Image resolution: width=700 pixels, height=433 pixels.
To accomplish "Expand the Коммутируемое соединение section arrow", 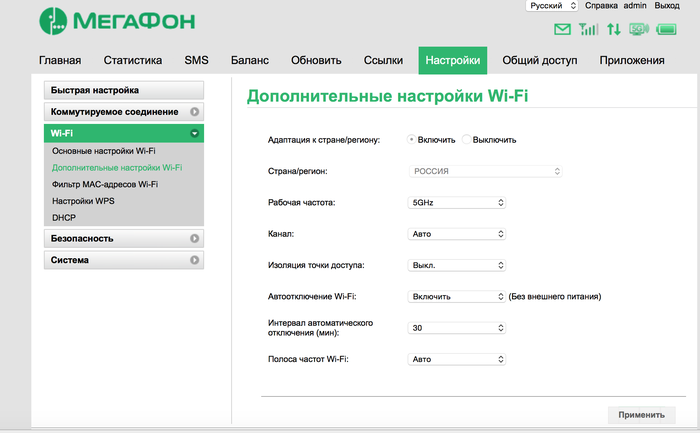I will [194, 112].
